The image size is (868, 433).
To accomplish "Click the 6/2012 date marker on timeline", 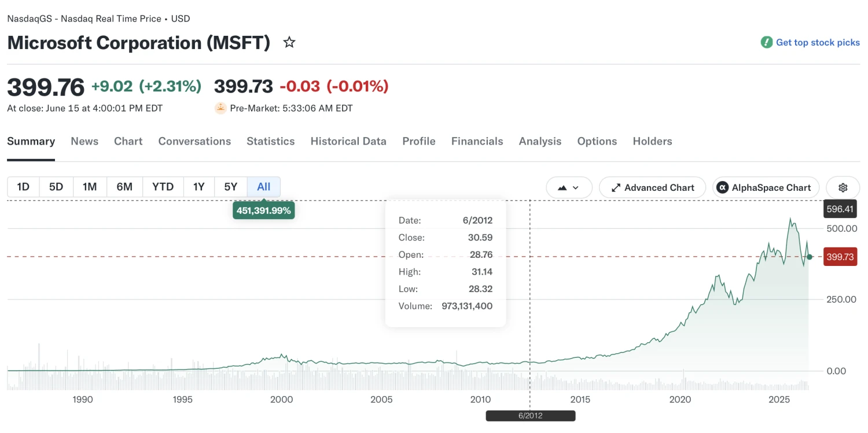I will click(531, 416).
